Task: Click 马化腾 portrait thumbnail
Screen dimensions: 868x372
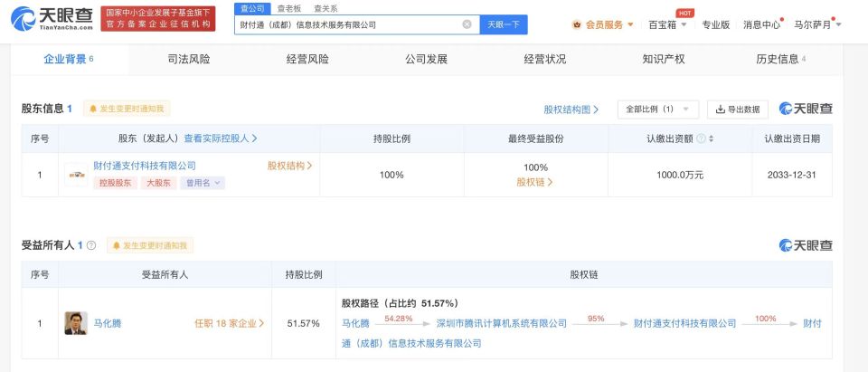Action: tap(76, 323)
